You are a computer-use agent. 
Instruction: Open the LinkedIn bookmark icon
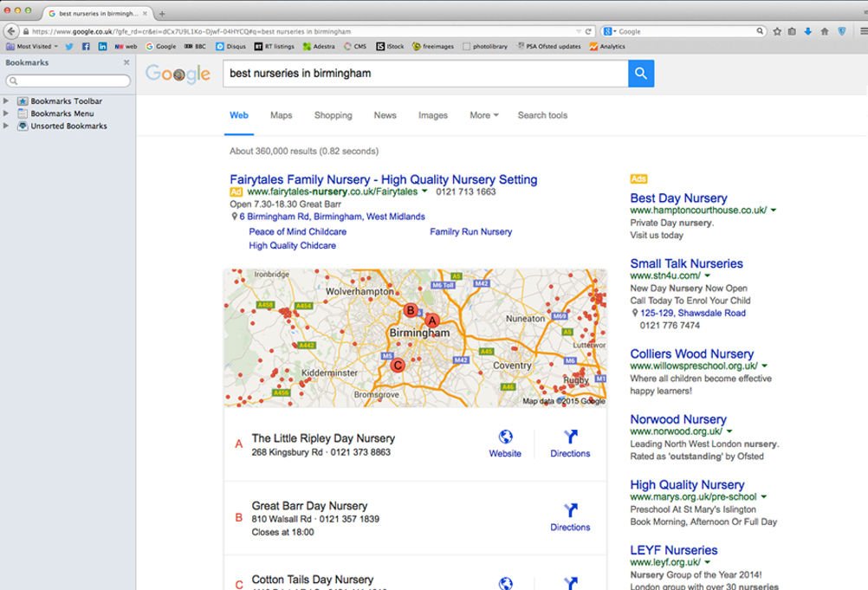click(102, 47)
